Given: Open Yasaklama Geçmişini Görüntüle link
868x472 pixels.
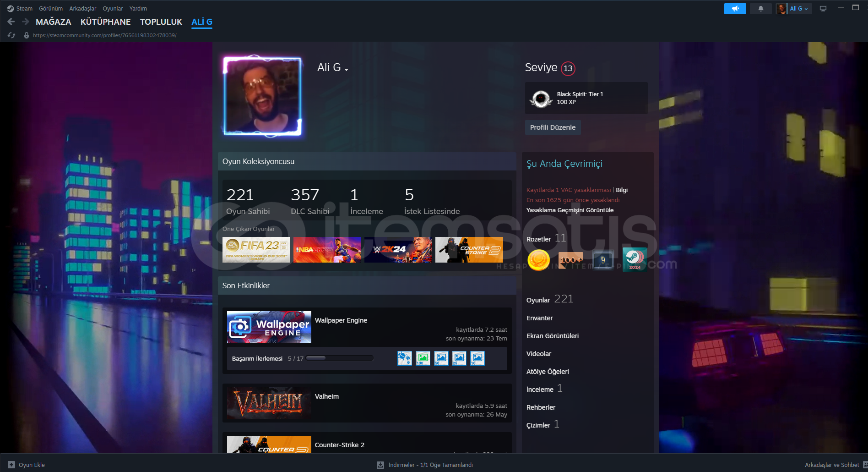Looking at the screenshot, I should (x=570, y=210).
